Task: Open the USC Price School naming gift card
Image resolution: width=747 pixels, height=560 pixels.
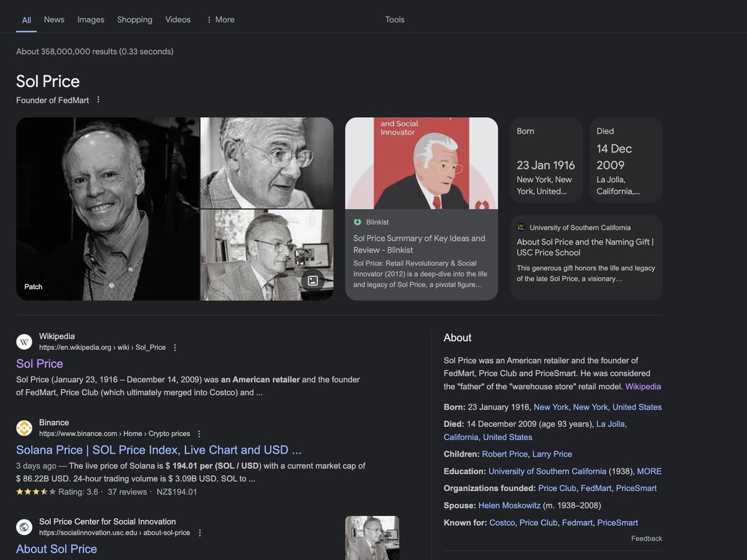Action: click(586, 258)
